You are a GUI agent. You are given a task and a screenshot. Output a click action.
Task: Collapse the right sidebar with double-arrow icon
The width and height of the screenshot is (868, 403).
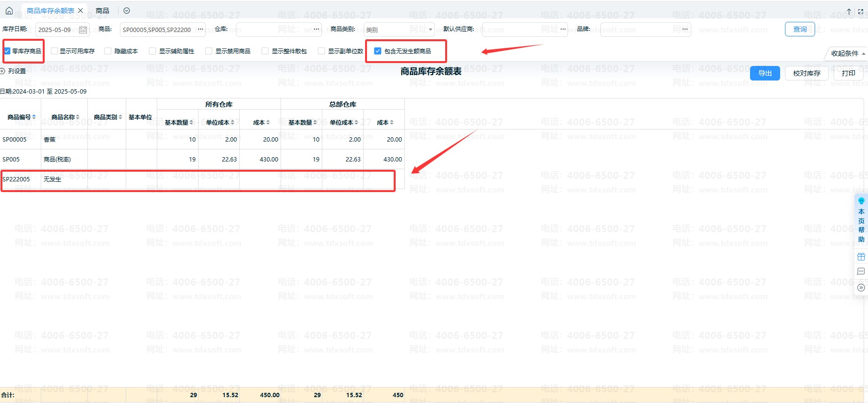[861, 288]
